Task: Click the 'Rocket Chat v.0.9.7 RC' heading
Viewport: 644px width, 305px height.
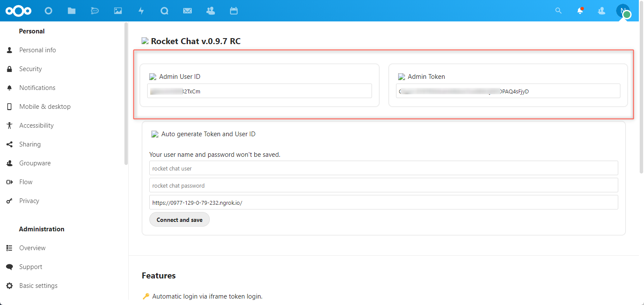Action: coord(196,41)
